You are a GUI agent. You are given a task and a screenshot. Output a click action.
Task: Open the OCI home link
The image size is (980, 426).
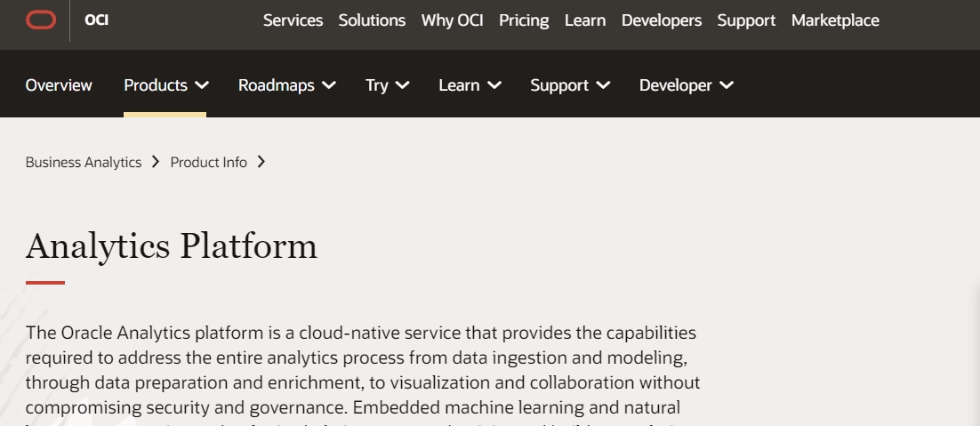(96, 20)
